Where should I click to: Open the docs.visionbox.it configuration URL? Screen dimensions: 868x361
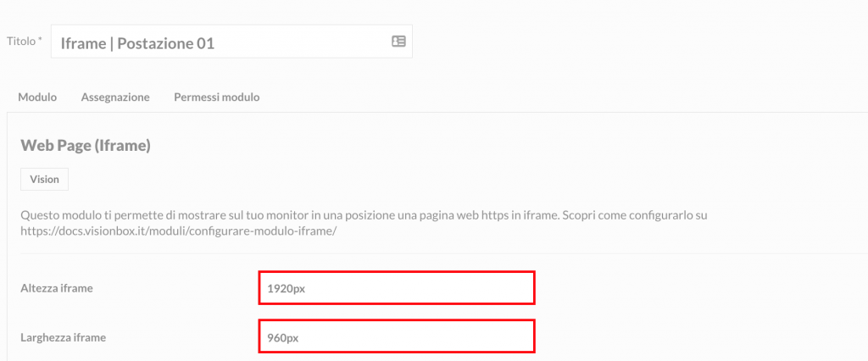[178, 230]
